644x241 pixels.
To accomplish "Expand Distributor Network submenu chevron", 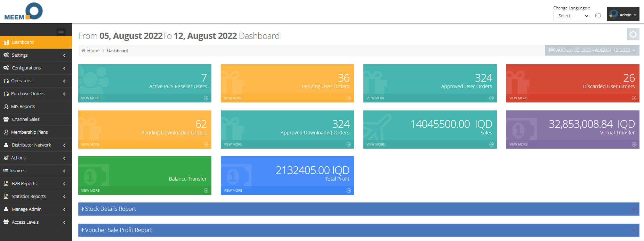I will pyautogui.click(x=64, y=146).
